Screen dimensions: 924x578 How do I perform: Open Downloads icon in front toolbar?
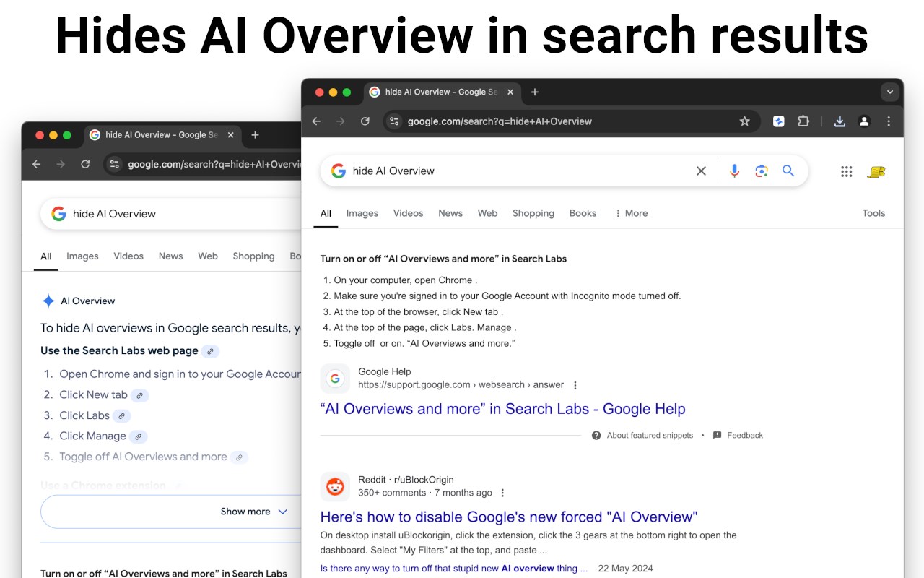[x=840, y=121]
